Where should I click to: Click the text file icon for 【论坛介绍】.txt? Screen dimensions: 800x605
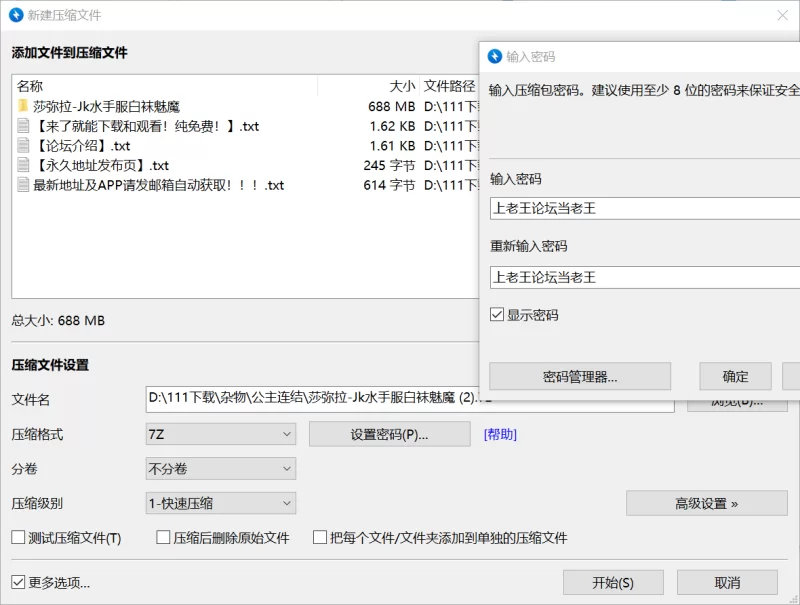(24, 146)
